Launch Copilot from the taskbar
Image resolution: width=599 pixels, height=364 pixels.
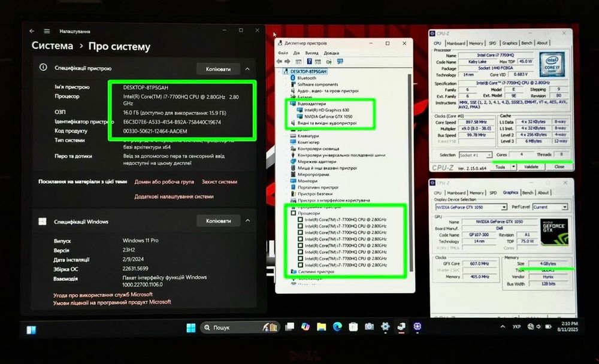point(305,326)
